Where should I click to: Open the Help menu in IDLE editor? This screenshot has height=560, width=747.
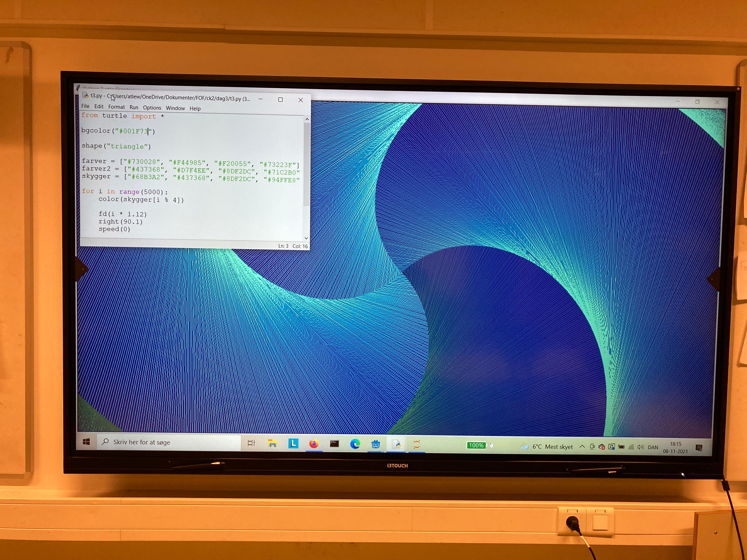tap(195, 108)
